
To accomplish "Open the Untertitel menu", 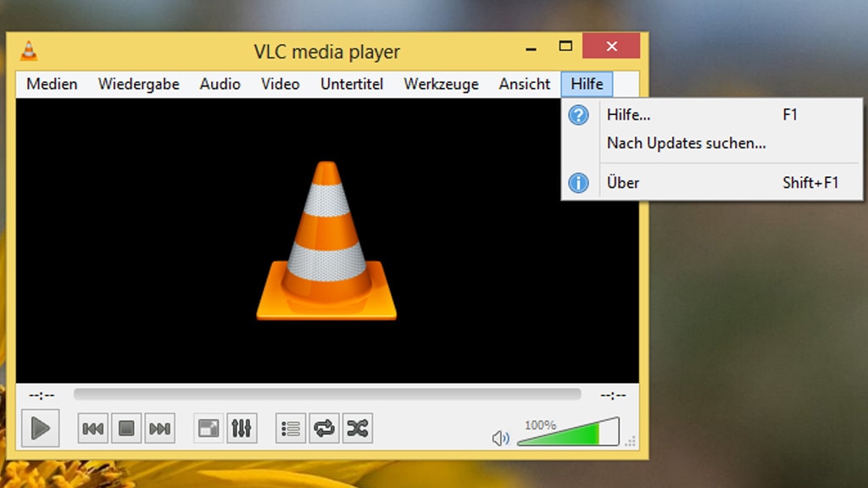I will coord(352,84).
